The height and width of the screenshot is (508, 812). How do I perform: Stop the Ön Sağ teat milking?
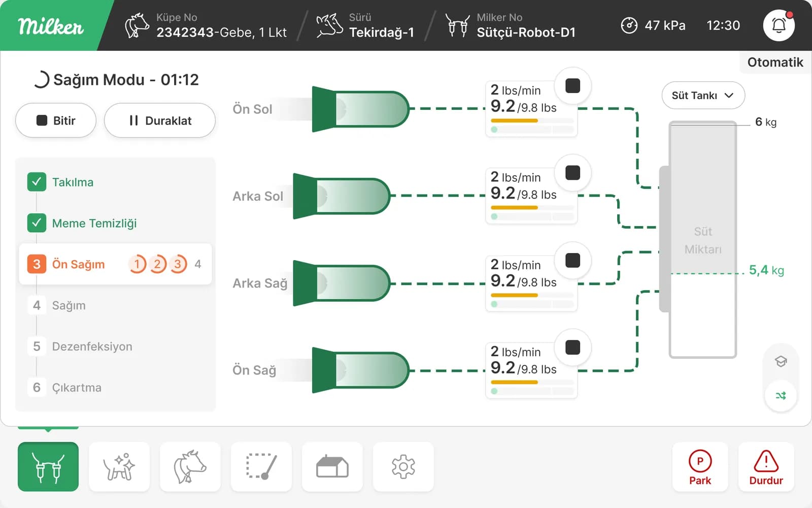click(x=572, y=347)
